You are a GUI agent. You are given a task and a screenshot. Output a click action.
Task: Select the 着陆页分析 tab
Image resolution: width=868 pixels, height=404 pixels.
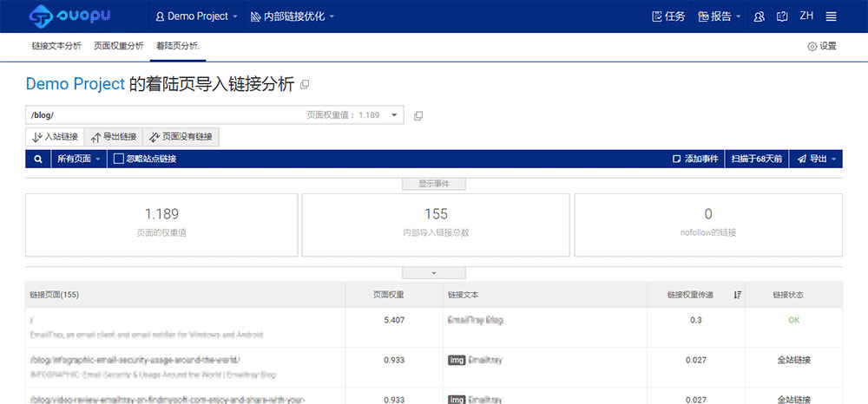tap(178, 47)
